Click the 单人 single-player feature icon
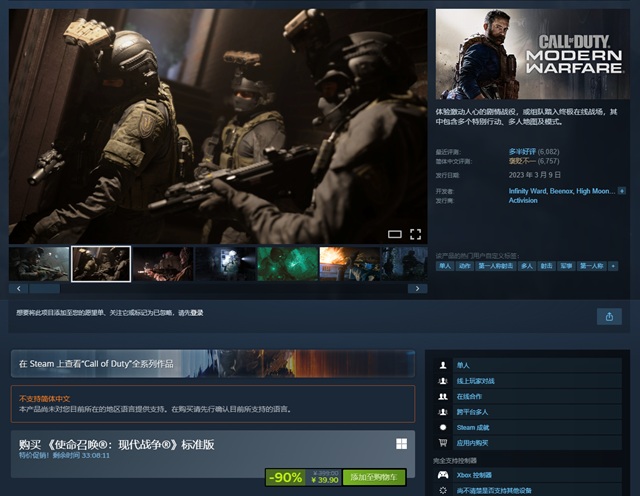The image size is (640, 496). [443, 366]
